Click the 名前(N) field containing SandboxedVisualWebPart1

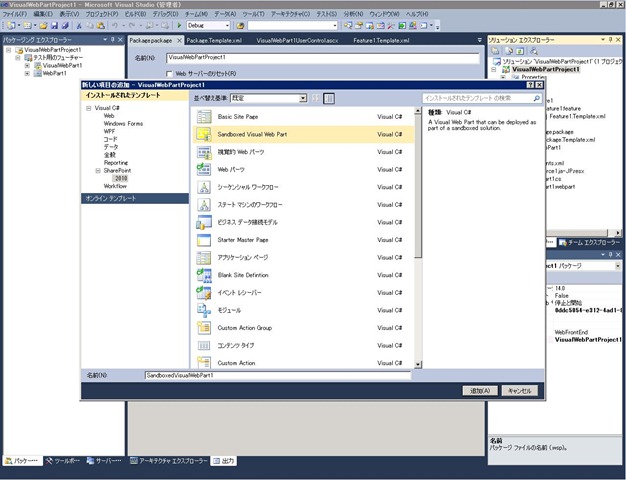[x=278, y=375]
